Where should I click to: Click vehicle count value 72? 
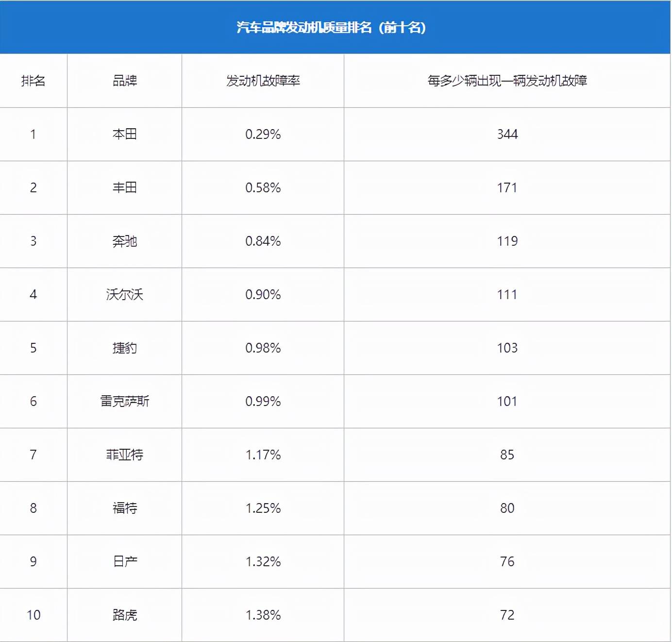pos(507,615)
